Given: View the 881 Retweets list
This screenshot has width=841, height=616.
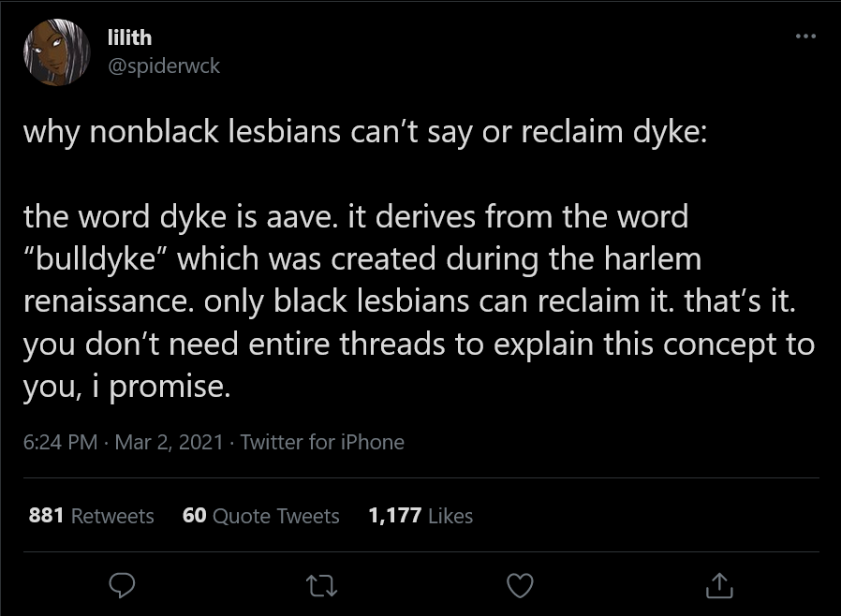Looking at the screenshot, I should click(x=91, y=516).
